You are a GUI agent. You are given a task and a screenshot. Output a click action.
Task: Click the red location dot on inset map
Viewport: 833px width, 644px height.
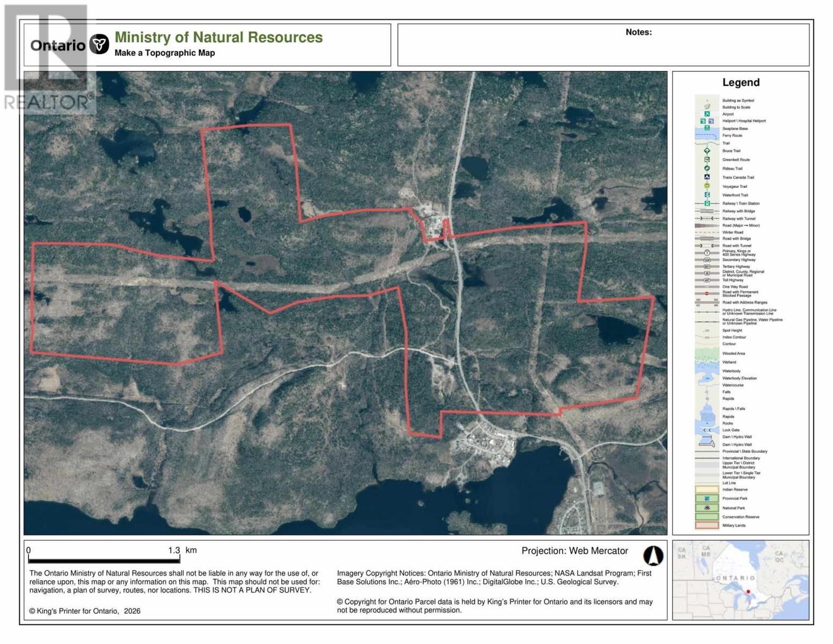[x=748, y=591]
